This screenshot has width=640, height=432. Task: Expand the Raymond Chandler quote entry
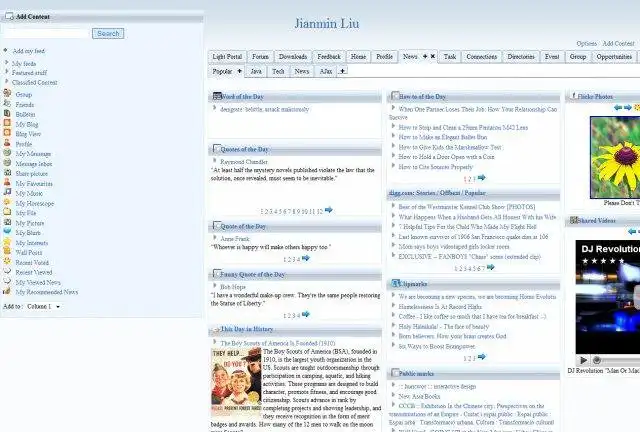click(x=215, y=161)
